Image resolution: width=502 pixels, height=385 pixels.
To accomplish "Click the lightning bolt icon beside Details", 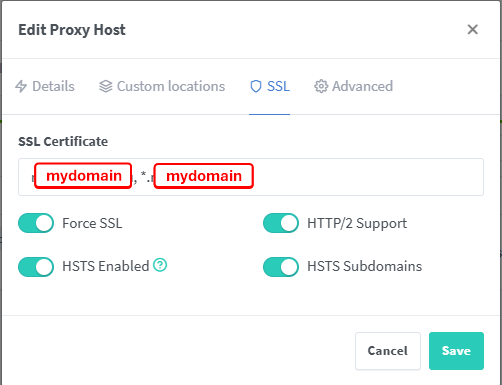I will tap(21, 86).
